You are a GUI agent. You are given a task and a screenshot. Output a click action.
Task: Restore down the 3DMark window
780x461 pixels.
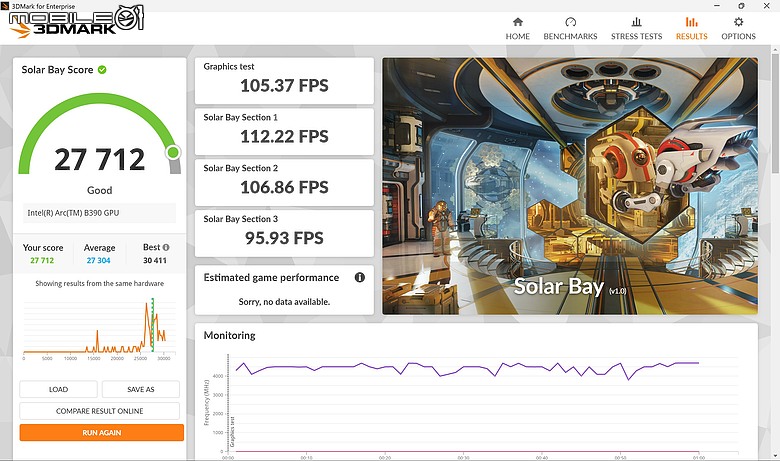pyautogui.click(x=741, y=6)
